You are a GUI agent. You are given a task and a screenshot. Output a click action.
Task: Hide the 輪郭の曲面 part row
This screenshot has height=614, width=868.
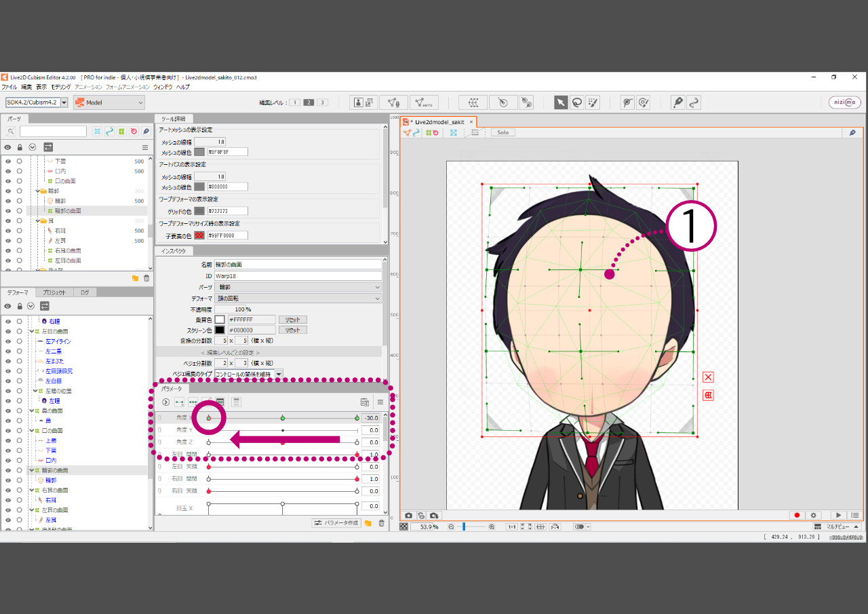8,211
